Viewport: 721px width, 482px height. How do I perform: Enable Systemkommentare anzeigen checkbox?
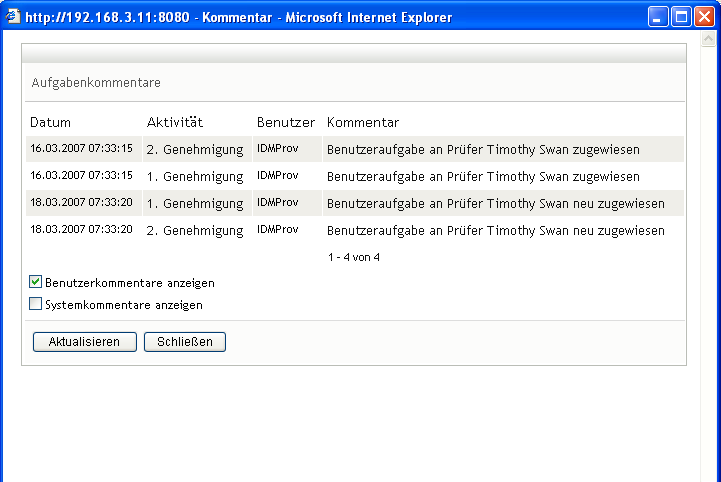(x=36, y=305)
